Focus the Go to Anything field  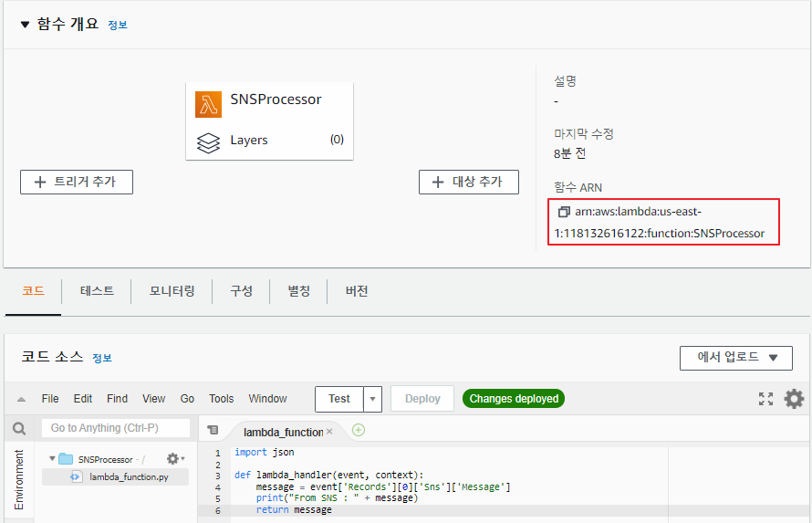click(116, 428)
